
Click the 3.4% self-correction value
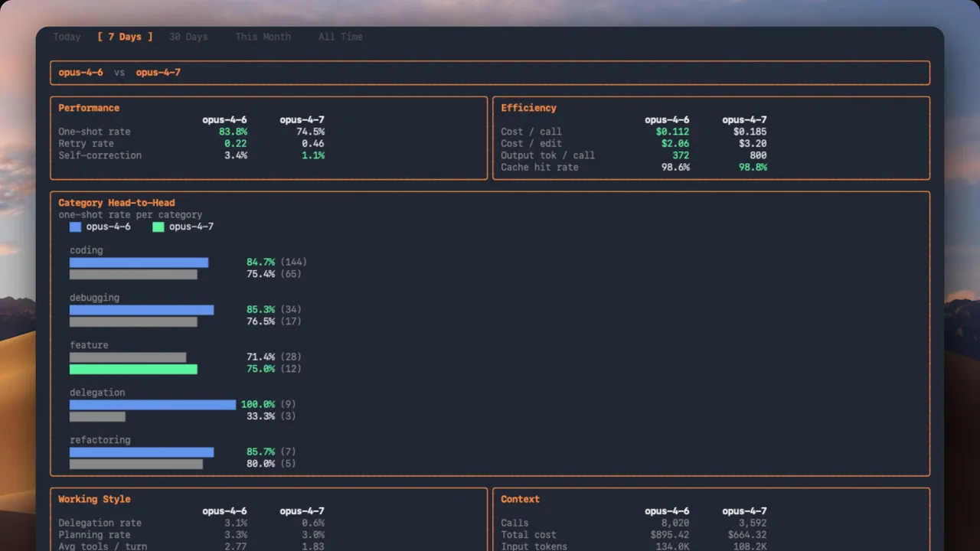236,155
